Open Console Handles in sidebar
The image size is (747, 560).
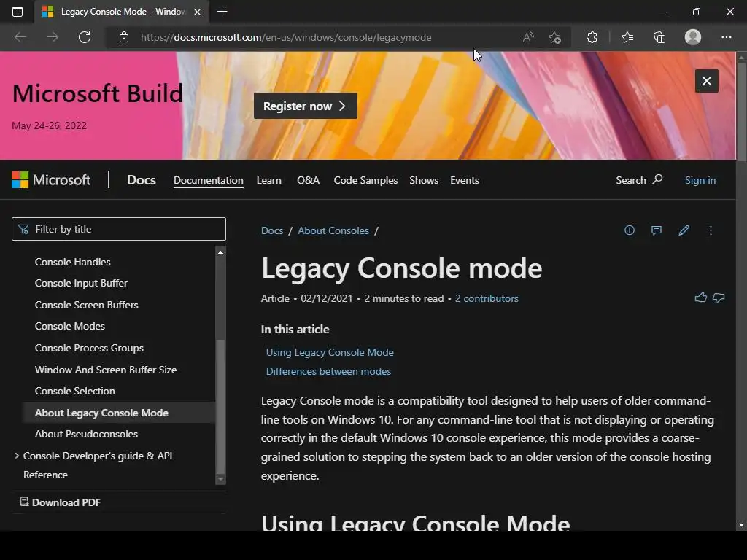click(72, 262)
